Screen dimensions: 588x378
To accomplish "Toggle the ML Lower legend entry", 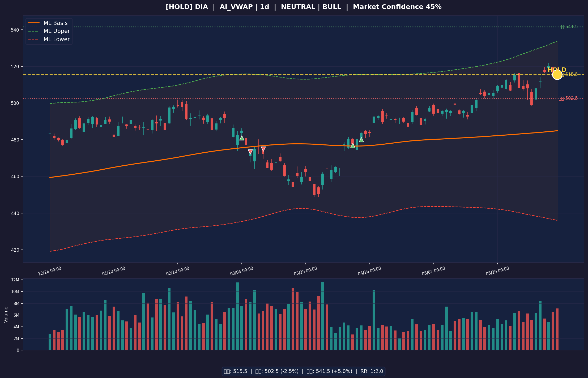I will point(49,39).
